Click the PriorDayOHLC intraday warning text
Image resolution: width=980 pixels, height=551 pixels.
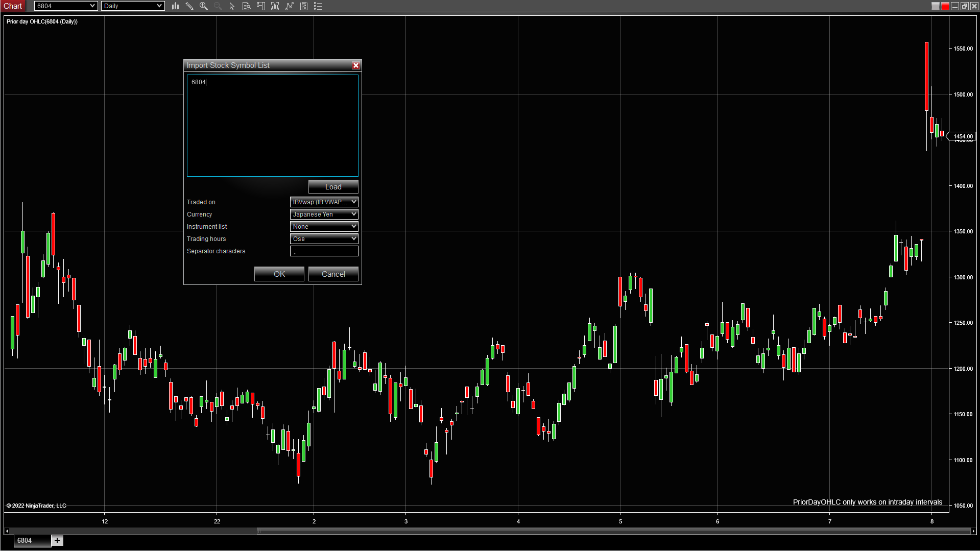click(x=868, y=502)
